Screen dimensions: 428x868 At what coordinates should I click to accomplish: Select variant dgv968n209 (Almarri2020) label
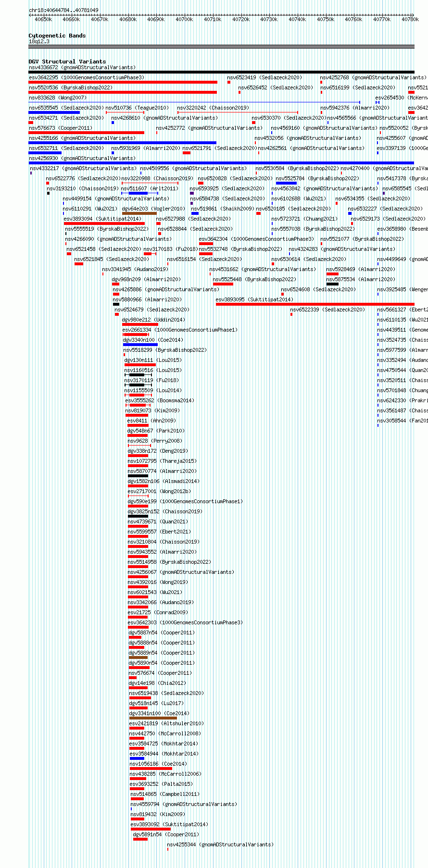(147, 279)
